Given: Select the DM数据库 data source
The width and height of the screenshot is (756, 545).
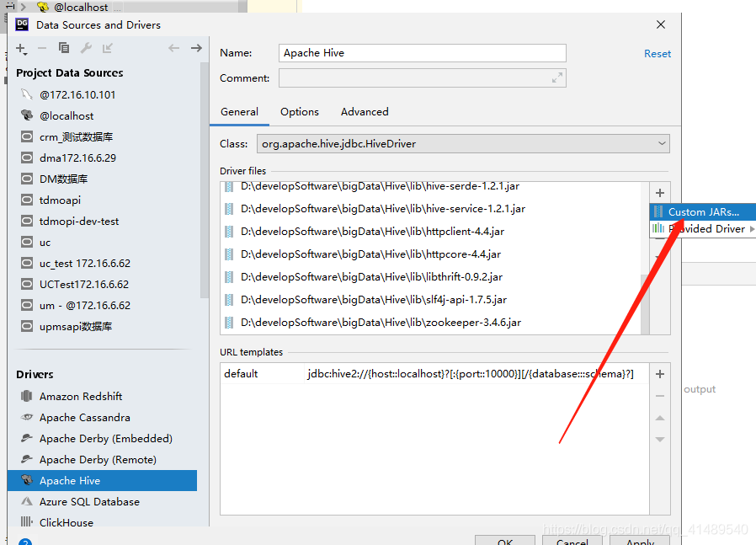Looking at the screenshot, I should click(64, 179).
